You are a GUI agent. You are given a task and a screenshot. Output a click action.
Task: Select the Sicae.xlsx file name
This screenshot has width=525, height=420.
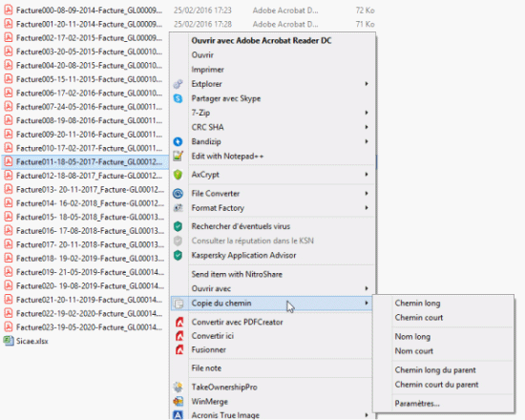click(x=32, y=341)
